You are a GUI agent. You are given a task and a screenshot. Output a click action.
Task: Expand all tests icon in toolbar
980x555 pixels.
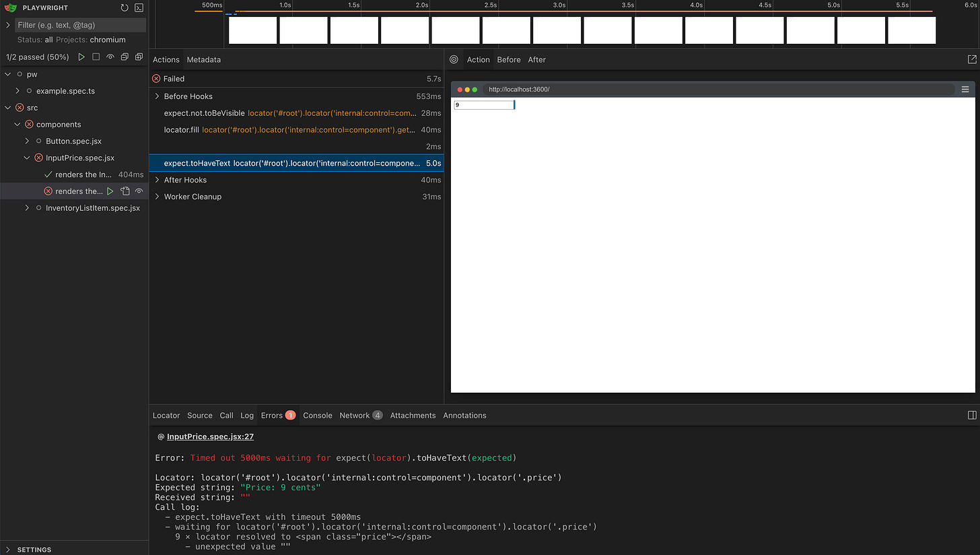tap(139, 57)
